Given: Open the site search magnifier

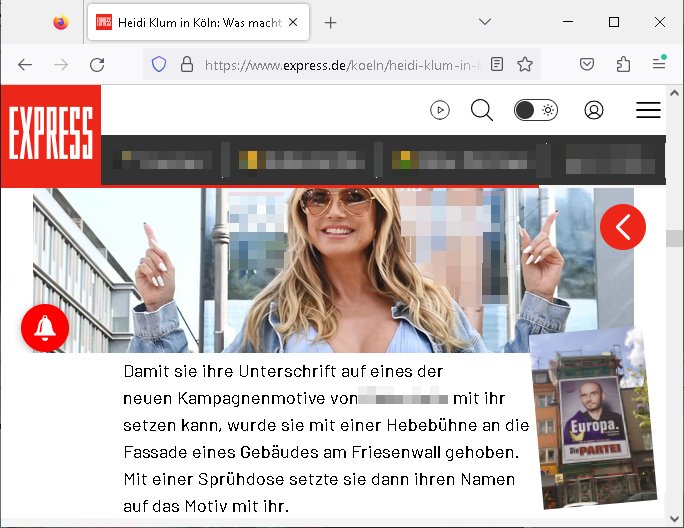Looking at the screenshot, I should pyautogui.click(x=482, y=110).
